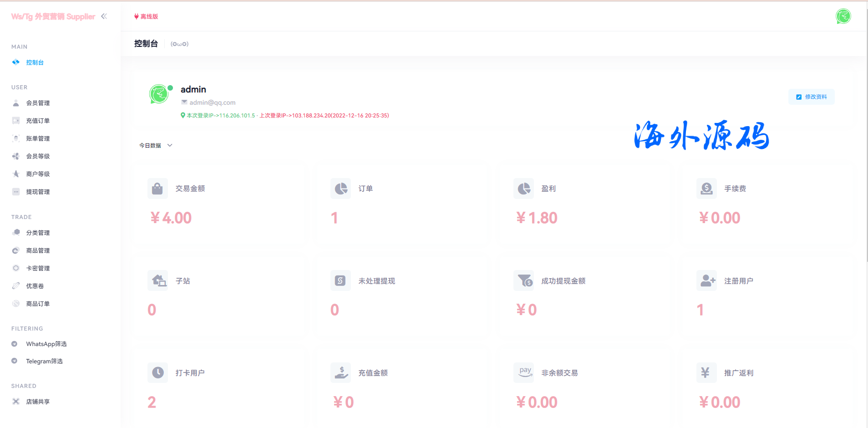This screenshot has height=428, width=868.
Task: Click the 修改资料 edit profile button
Action: click(811, 97)
